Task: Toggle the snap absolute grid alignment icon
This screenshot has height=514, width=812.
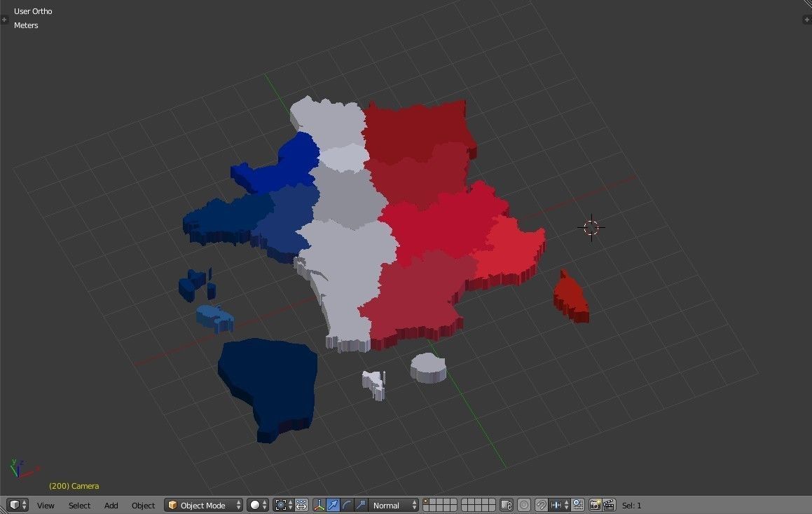Action: [x=578, y=505]
